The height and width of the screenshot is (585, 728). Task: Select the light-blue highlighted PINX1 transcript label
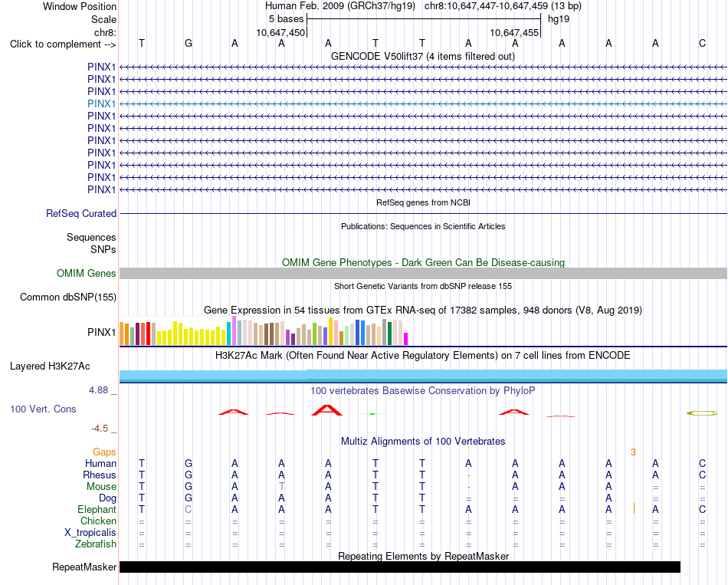(x=101, y=104)
